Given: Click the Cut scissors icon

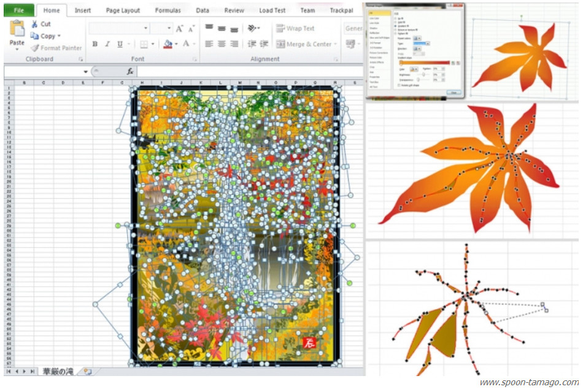Looking at the screenshot, I should [x=34, y=25].
